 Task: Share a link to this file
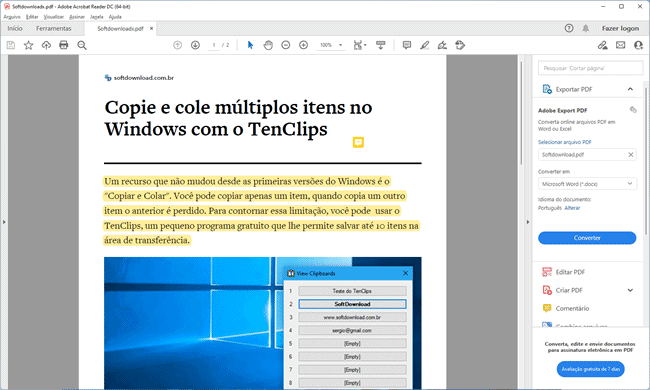coord(602,45)
